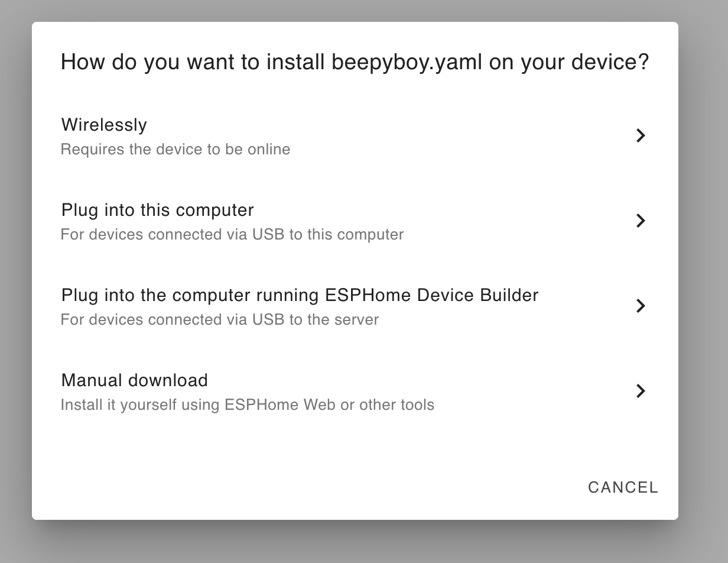The image size is (728, 563).
Task: Click empty dialog space left of CANCEL
Action: [x=295, y=487]
